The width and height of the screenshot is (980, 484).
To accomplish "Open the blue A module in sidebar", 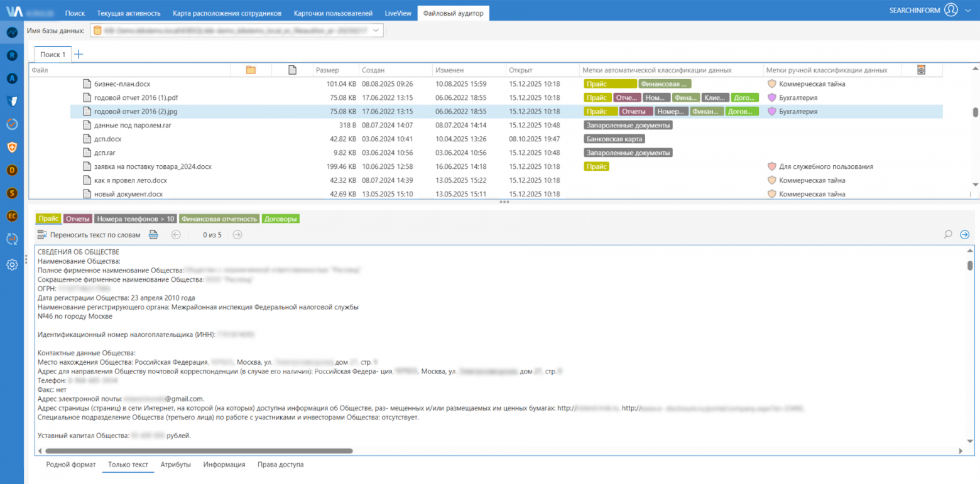I will [x=12, y=78].
